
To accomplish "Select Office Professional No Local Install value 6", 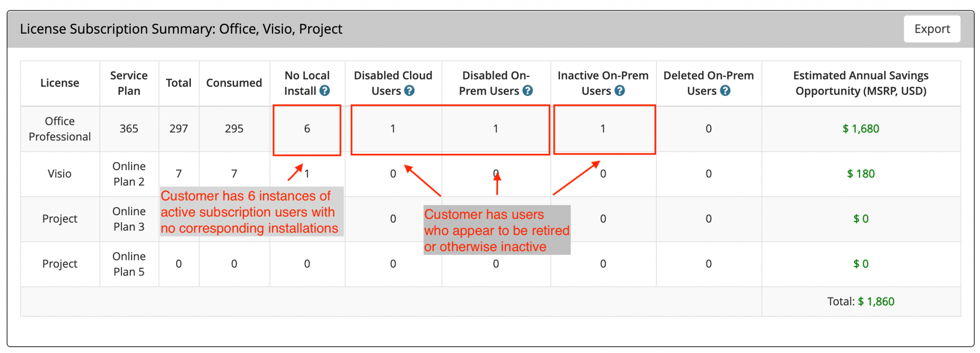I will pyautogui.click(x=307, y=128).
